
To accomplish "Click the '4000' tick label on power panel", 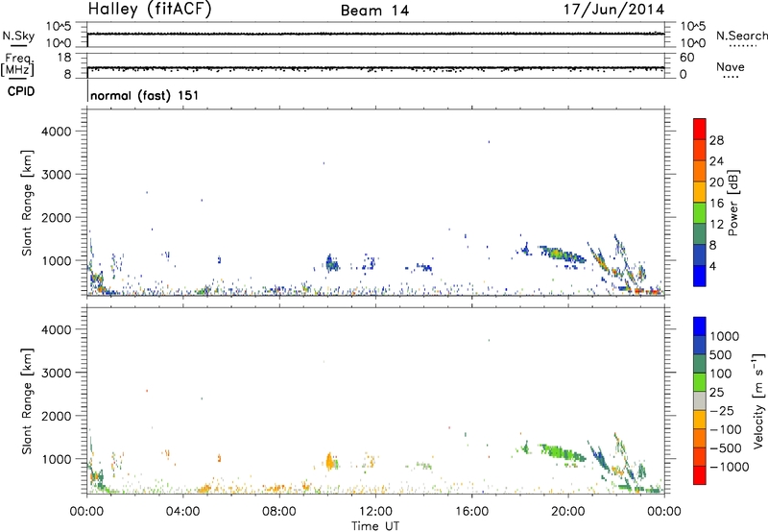I will pyautogui.click(x=57, y=132).
